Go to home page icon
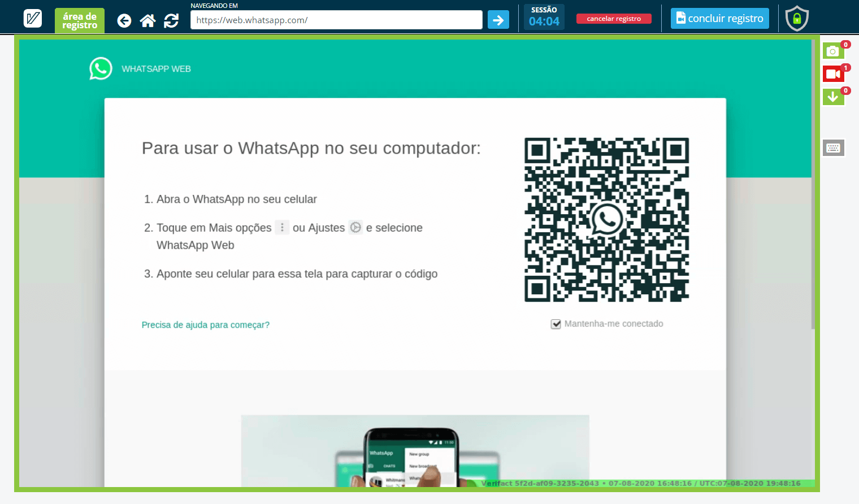The width and height of the screenshot is (859, 504). (148, 21)
